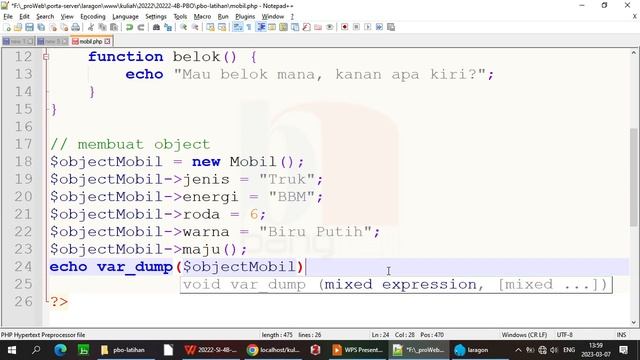Open the Document Map panel icon
Viewport: 640px width, 360px height.
[283, 27]
